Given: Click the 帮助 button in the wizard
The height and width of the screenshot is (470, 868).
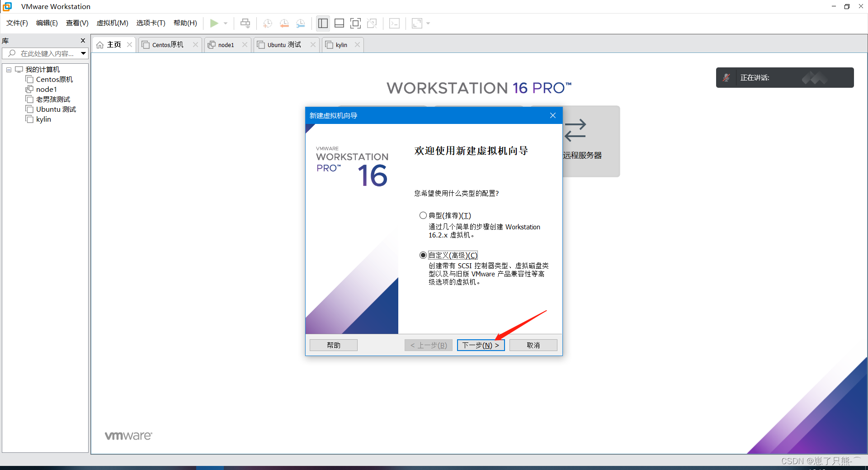Looking at the screenshot, I should (334, 345).
